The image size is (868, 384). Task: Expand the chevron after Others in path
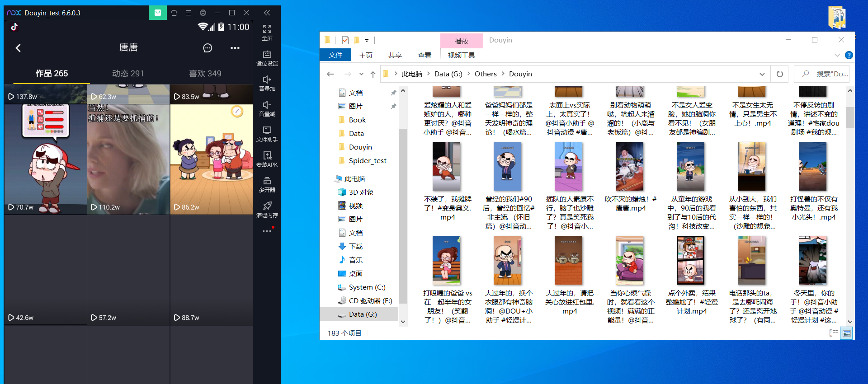(503, 74)
